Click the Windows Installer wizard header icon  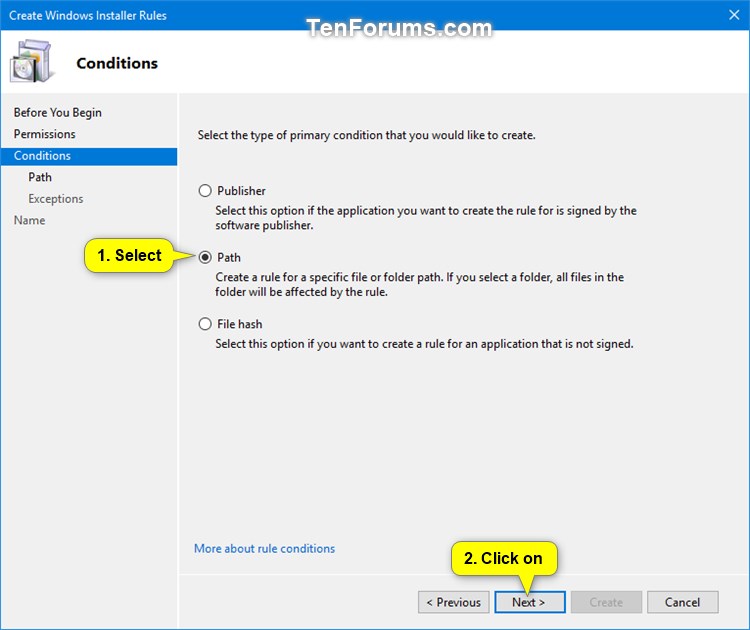coord(32,61)
